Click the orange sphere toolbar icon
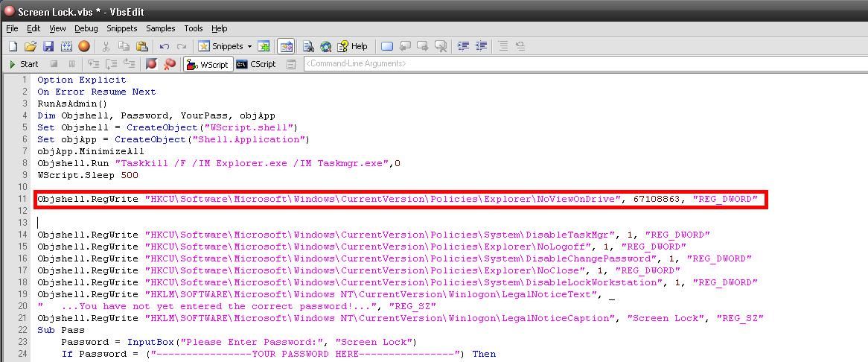Screen dimensions: 868x362 pos(84,46)
